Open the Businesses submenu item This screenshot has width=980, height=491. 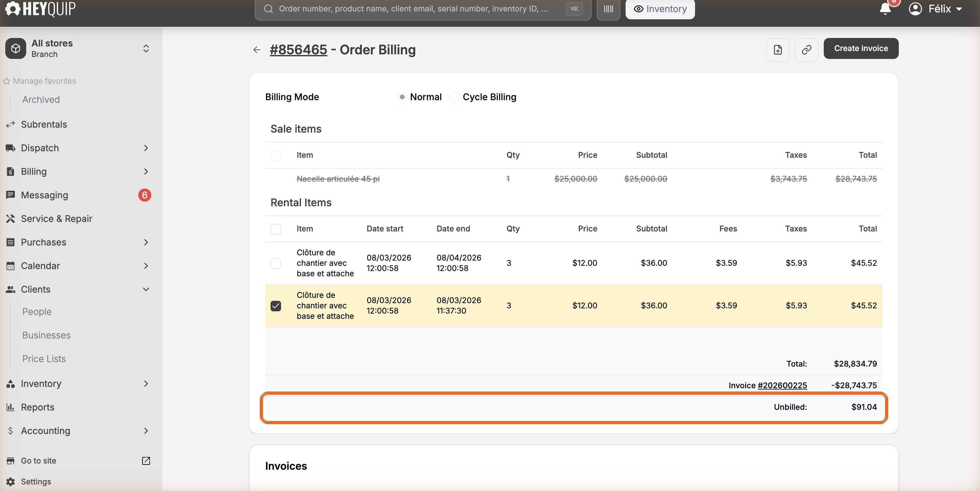(47, 336)
